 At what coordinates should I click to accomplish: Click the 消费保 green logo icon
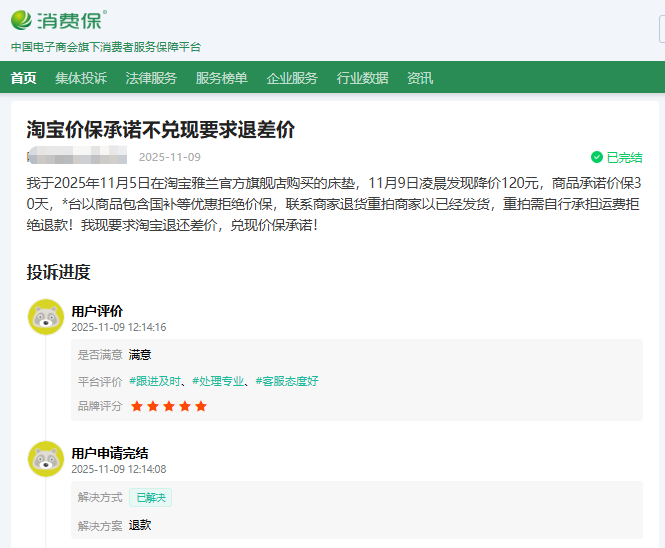(x=22, y=20)
